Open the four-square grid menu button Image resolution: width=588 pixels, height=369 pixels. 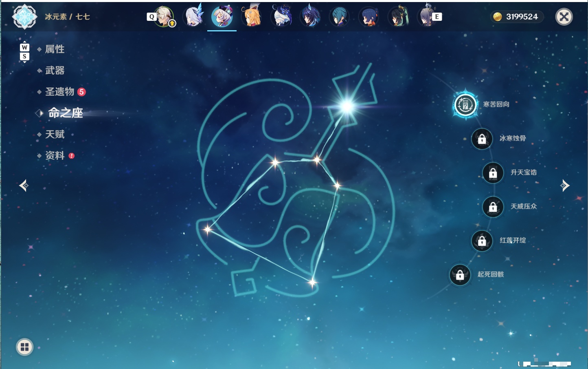point(24,347)
